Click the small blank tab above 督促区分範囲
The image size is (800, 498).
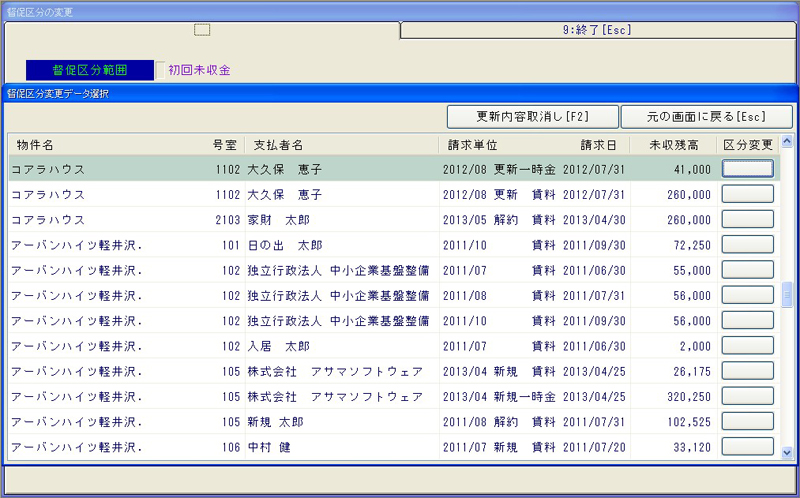(x=202, y=30)
